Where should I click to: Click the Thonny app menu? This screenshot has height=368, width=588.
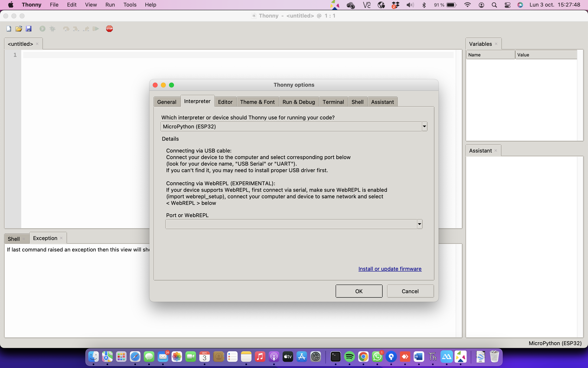pos(32,5)
